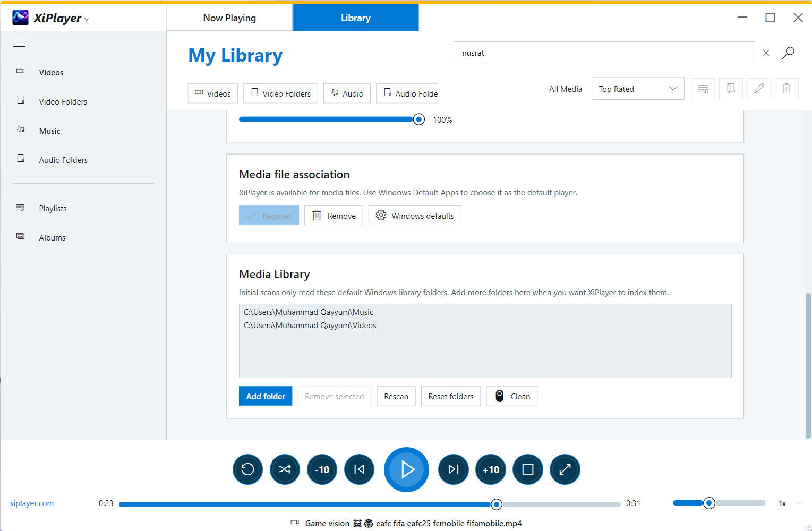
Task: Click the Remove selected button
Action: tap(335, 396)
